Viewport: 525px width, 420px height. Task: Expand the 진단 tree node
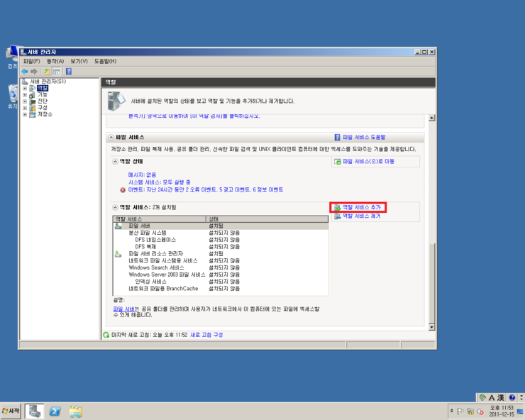click(x=25, y=101)
